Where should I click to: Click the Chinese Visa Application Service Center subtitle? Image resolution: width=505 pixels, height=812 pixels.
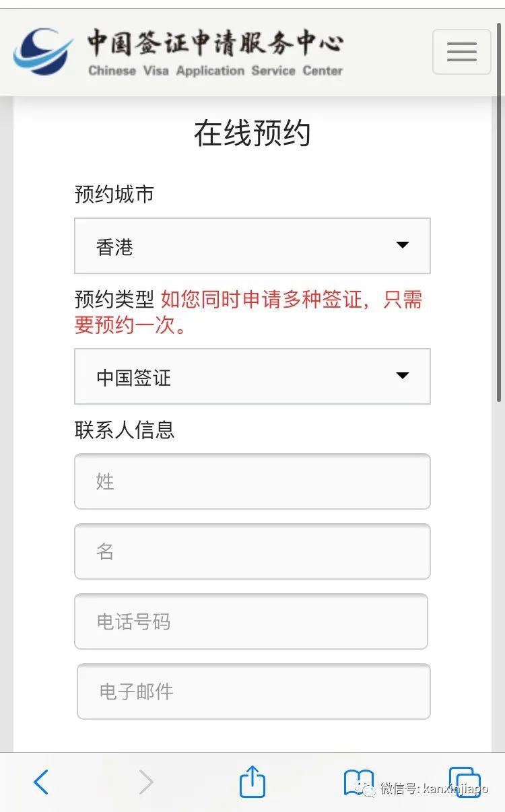[x=215, y=71]
